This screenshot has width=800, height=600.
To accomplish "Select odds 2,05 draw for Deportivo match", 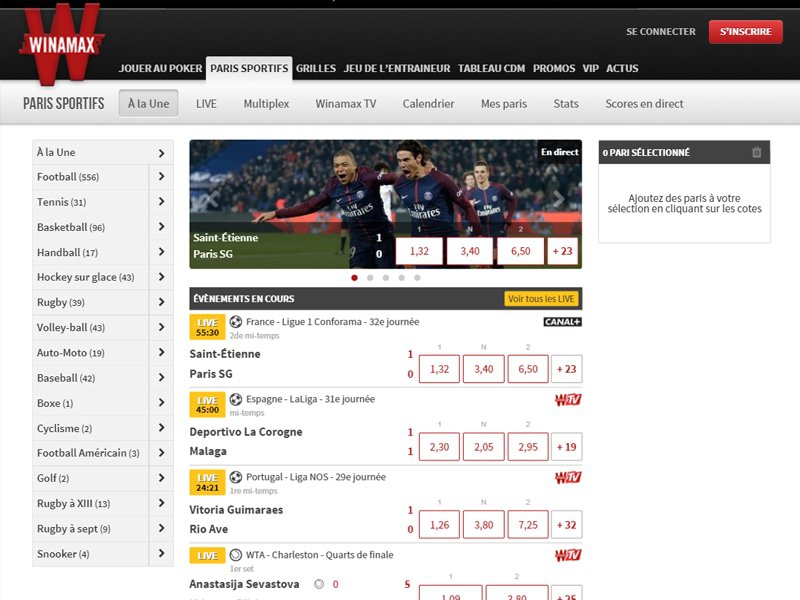I will click(483, 447).
